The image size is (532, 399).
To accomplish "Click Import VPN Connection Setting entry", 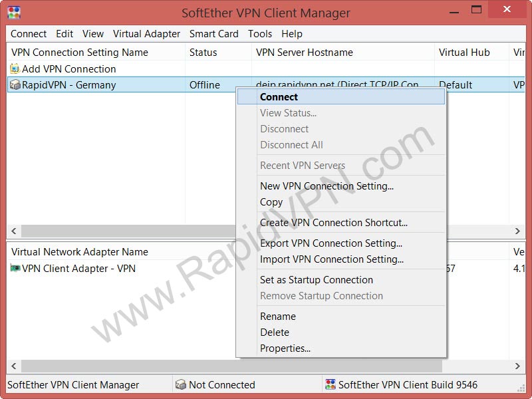I will tap(331, 259).
